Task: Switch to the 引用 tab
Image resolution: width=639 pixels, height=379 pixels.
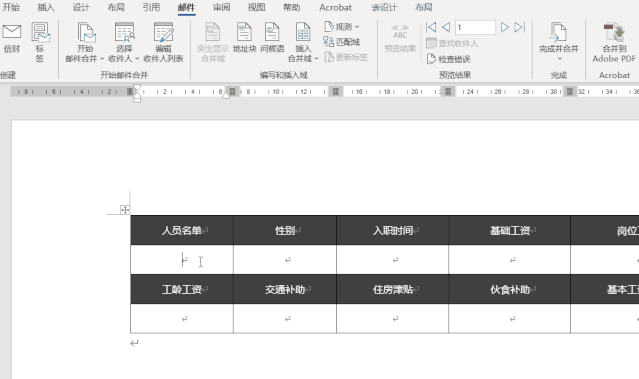Action: pos(151,7)
